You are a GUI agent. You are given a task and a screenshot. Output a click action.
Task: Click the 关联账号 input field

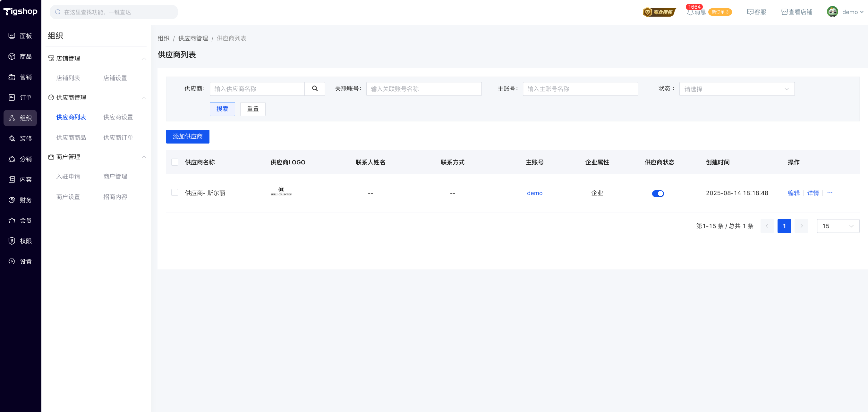[x=423, y=89]
